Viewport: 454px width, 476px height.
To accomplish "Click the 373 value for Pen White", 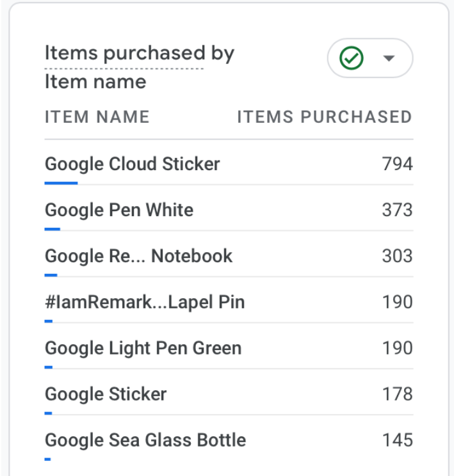I will [x=397, y=210].
